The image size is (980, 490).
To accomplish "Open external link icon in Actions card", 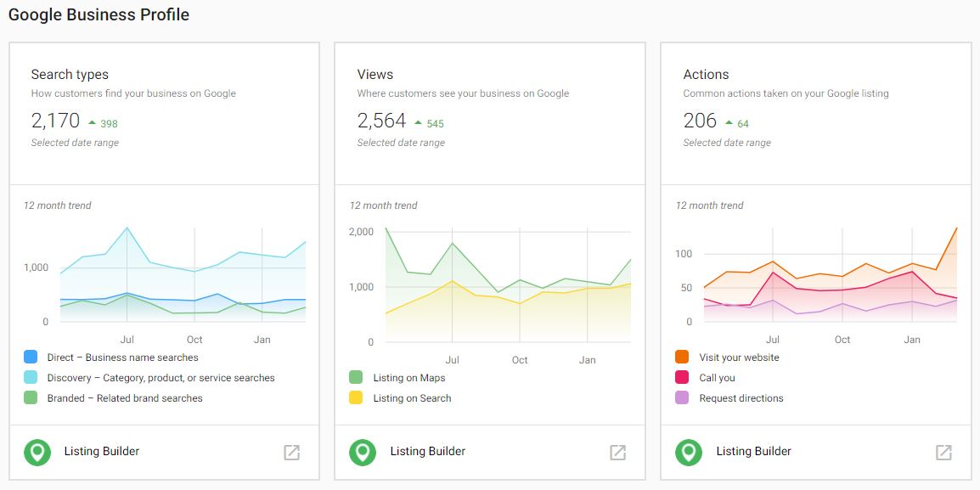I will tap(943, 453).
